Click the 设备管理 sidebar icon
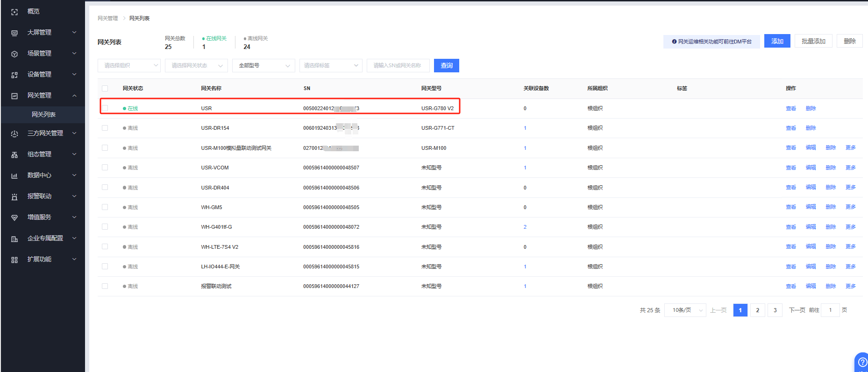 click(14, 75)
